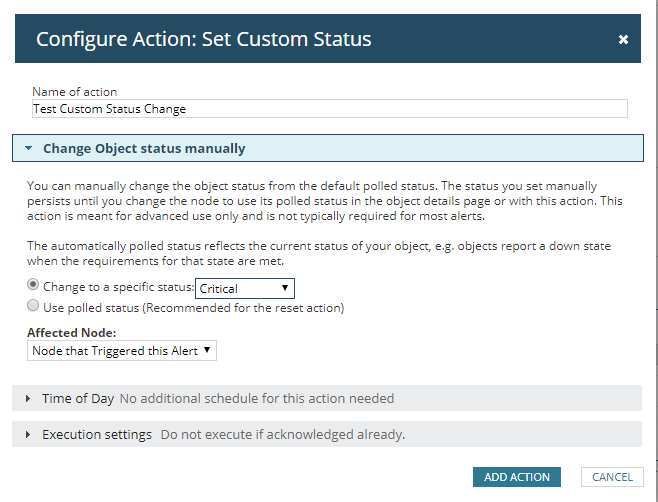The width and height of the screenshot is (658, 502).
Task: Select the Use polled status radio button
Action: 34,307
